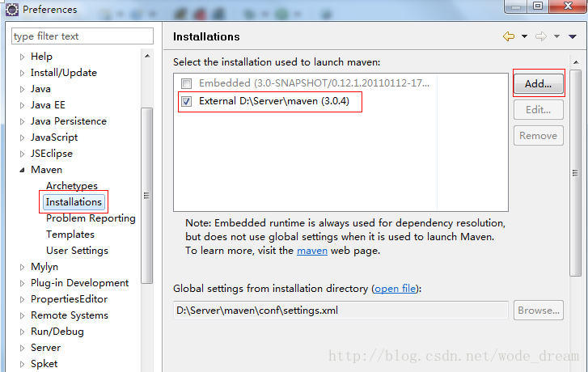
Task: Click the Remove button
Action: pyautogui.click(x=539, y=135)
